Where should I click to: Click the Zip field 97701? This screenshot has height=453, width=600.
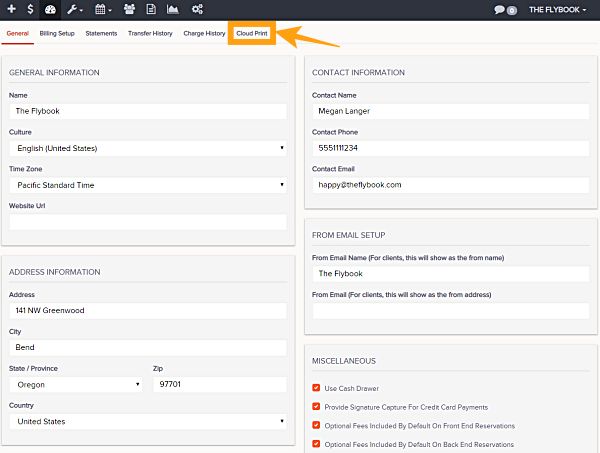point(220,384)
